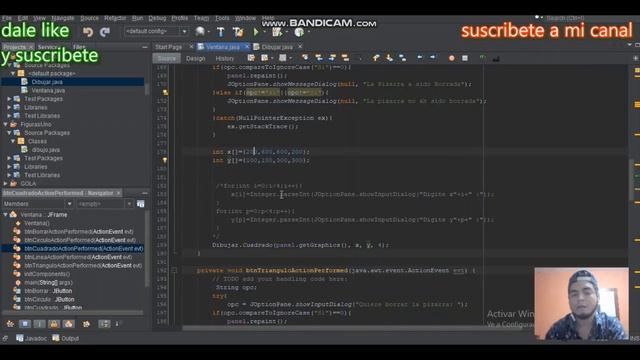Click the Javadoc panel icon at the bottom
The width and height of the screenshot is (640, 360).
click(x=20, y=338)
